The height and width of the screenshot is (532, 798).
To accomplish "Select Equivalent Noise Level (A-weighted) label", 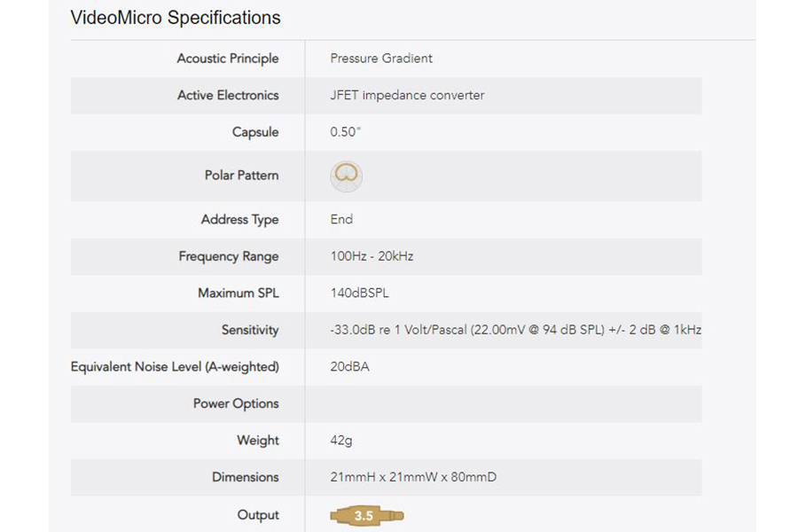I will 175,367.
